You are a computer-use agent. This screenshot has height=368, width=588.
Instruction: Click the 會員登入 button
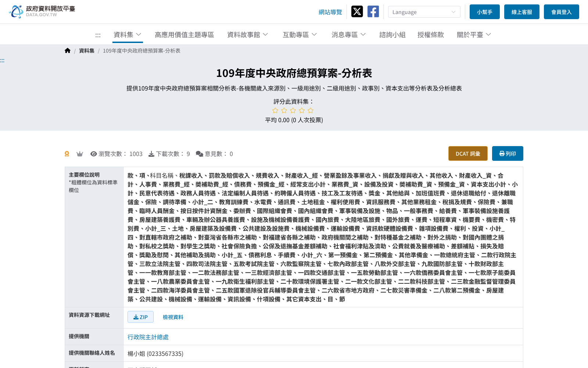pyautogui.click(x=562, y=12)
